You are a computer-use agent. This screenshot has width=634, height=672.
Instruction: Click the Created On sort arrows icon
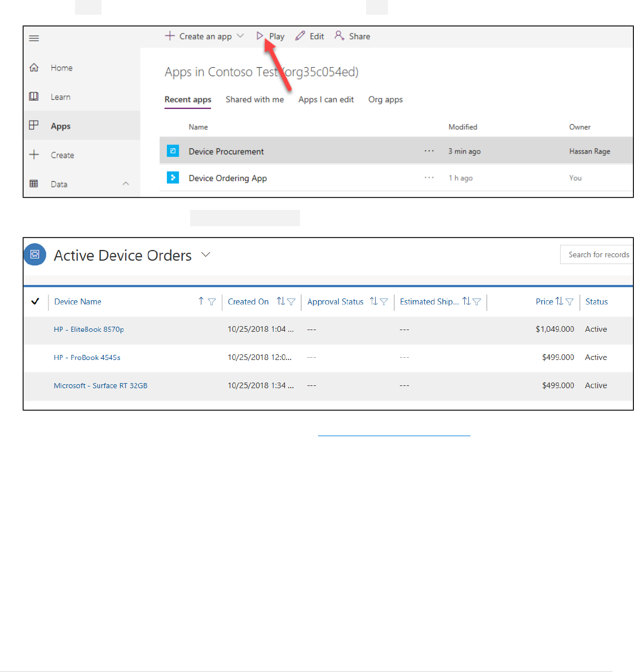pos(280,301)
